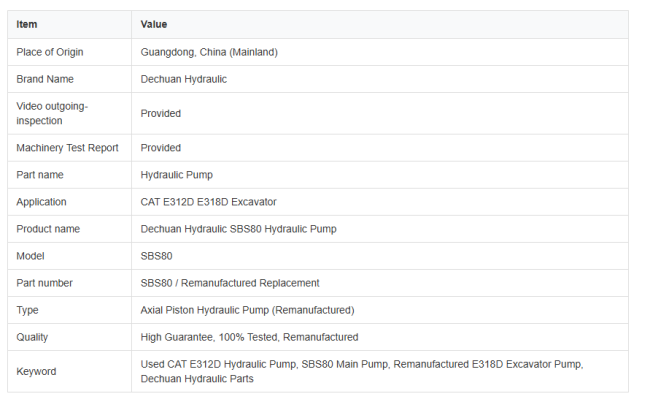The height and width of the screenshot is (402, 650).
Task: Click the 'Item' column header
Action: click(x=70, y=24)
